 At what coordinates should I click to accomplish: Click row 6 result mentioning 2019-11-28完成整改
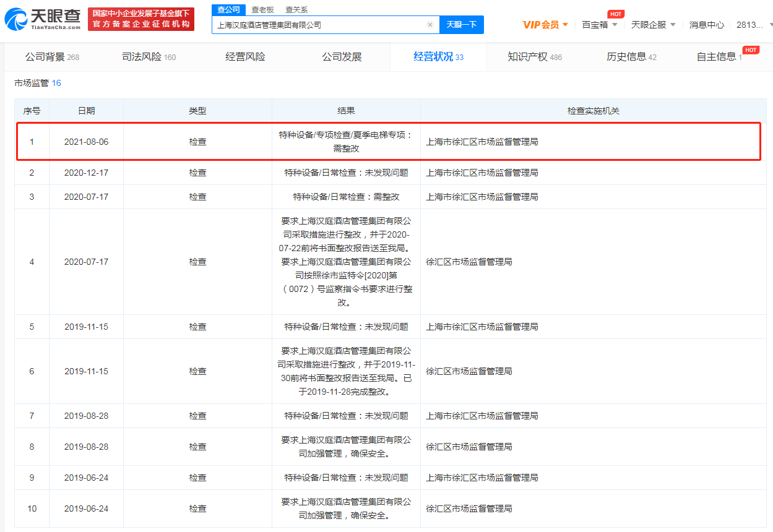346,371
